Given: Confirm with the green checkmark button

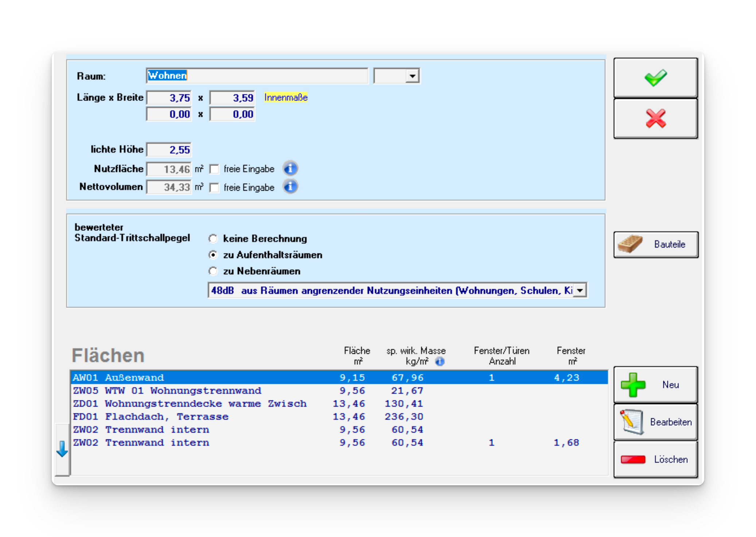Looking at the screenshot, I should click(655, 78).
